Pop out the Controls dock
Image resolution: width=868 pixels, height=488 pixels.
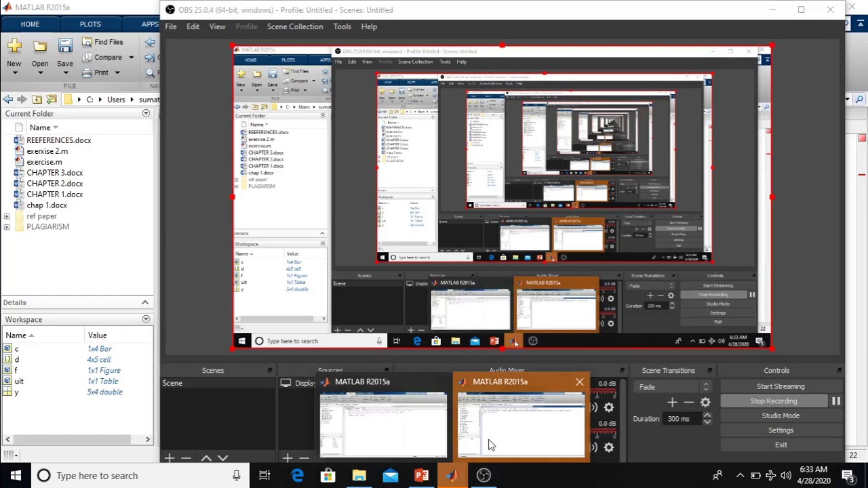tap(839, 371)
